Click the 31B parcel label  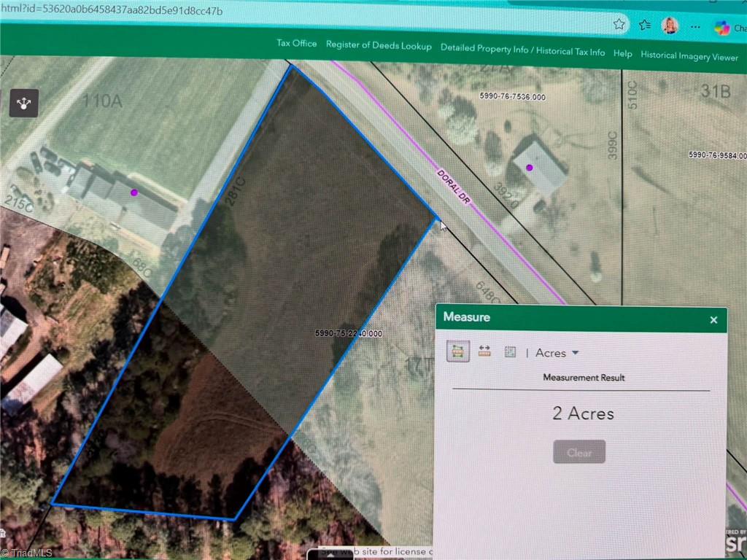pyautogui.click(x=716, y=91)
